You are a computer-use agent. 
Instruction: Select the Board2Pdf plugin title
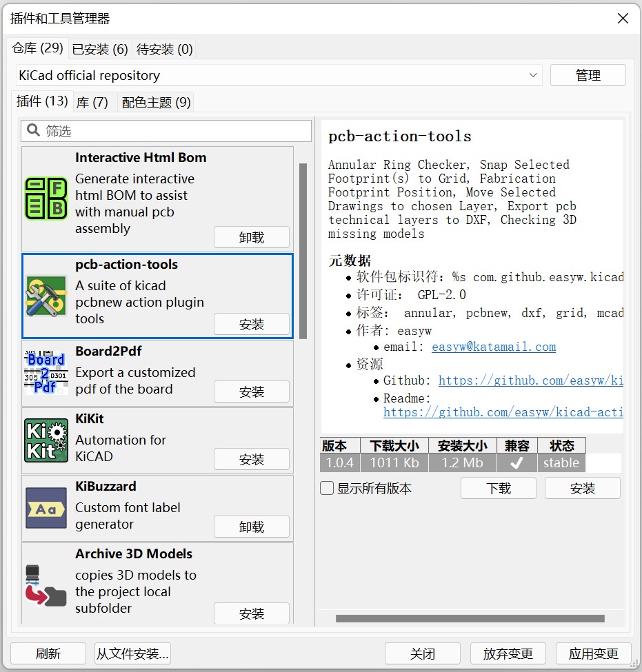pyautogui.click(x=108, y=351)
